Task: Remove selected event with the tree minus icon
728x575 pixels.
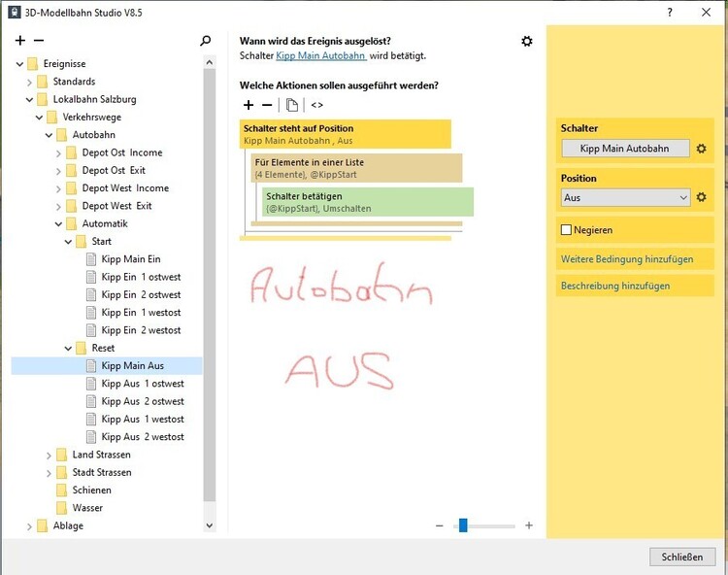Action: [39, 41]
